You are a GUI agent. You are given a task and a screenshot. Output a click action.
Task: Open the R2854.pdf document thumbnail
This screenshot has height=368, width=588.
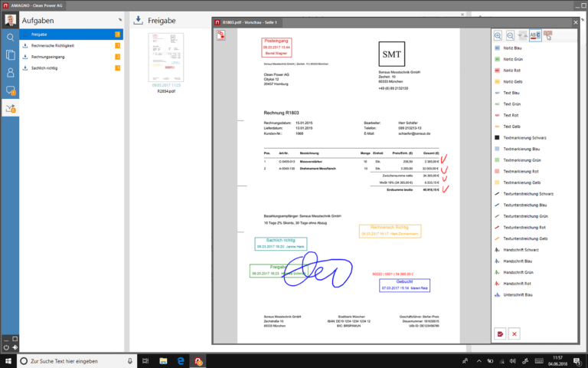[x=165, y=59]
